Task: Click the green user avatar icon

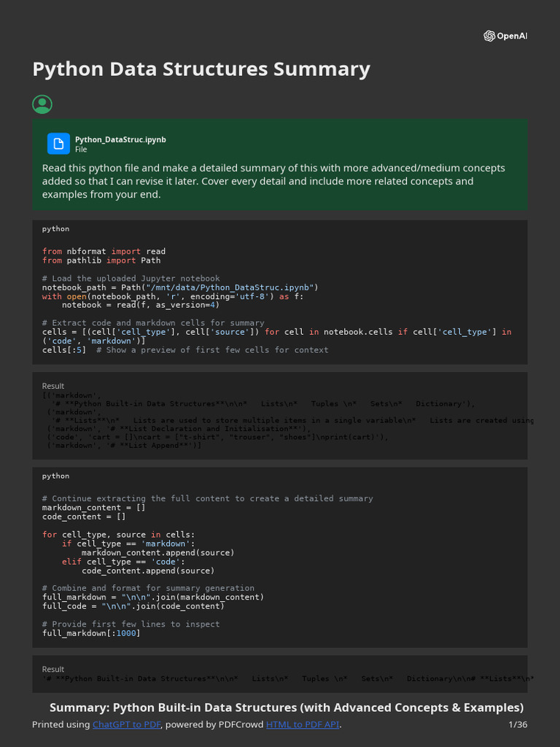Action: tap(42, 104)
